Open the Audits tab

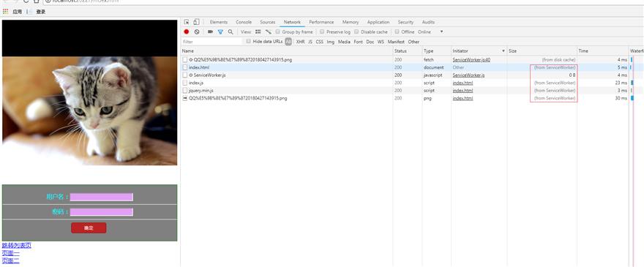[428, 22]
